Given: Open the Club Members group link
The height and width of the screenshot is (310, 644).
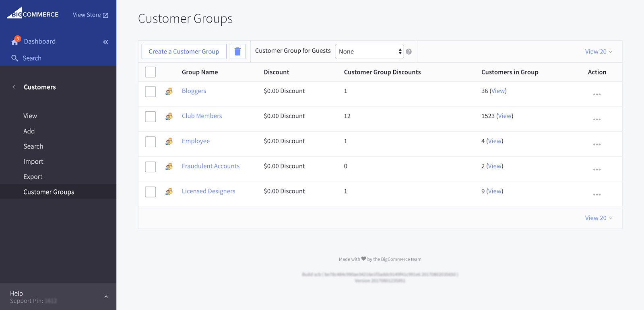Looking at the screenshot, I should [202, 116].
